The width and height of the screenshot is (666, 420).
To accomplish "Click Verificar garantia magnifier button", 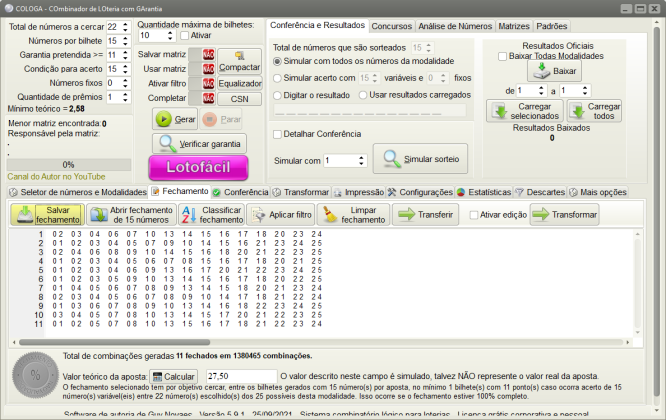I will click(198, 144).
